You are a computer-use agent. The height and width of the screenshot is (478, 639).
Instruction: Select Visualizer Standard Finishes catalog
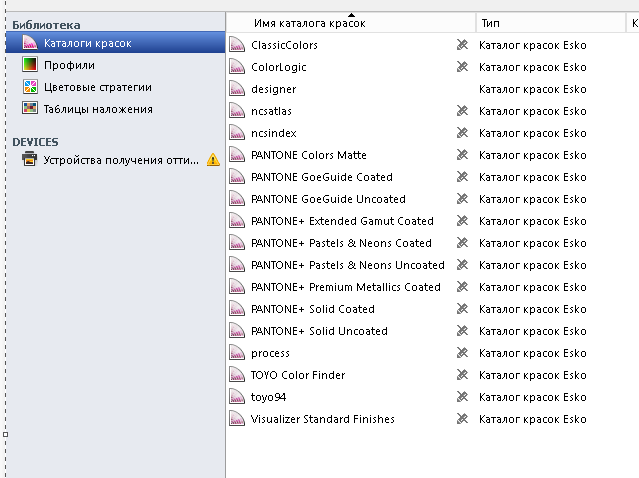tap(432, 419)
